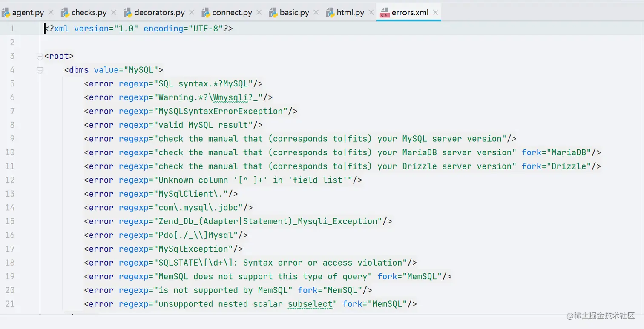Click line number 21 in the gutter
This screenshot has height=329, width=644.
click(x=10, y=304)
